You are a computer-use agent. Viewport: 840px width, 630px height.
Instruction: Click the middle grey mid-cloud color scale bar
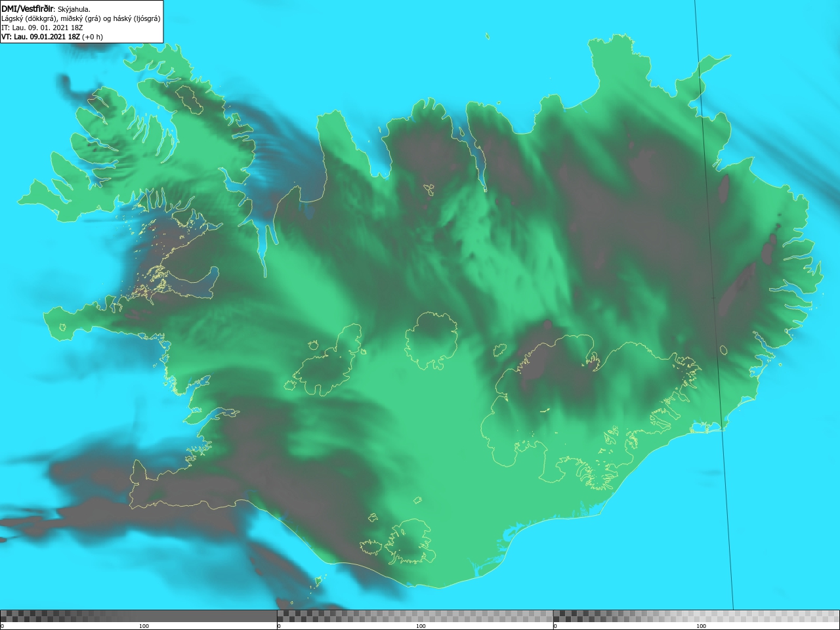pyautogui.click(x=415, y=616)
